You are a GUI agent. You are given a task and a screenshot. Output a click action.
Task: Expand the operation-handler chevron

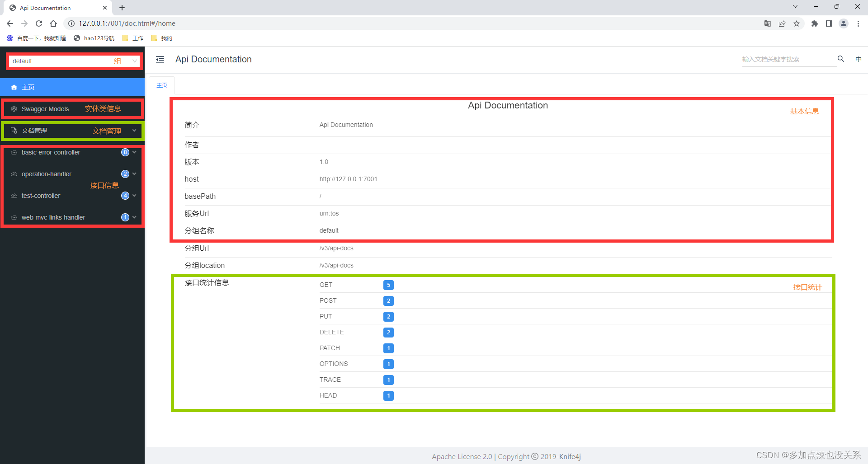tap(134, 174)
